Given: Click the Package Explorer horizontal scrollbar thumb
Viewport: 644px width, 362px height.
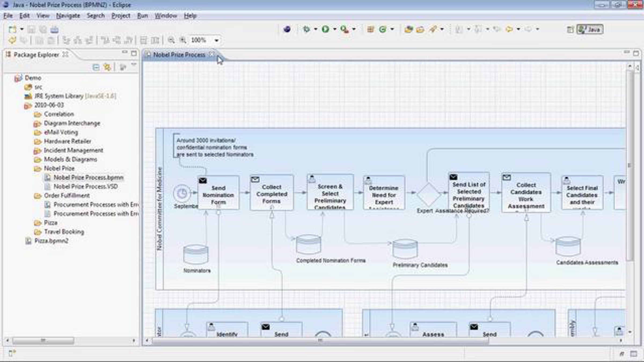Looking at the screenshot, I should [x=43, y=341].
